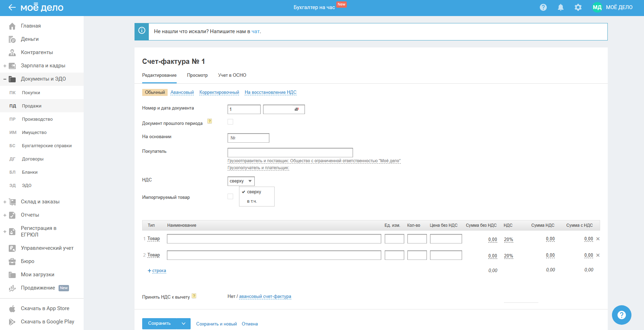The height and width of the screenshot is (330, 644).
Task: Expand the Склад и заказы menu section
Action: pyautogui.click(x=5, y=202)
